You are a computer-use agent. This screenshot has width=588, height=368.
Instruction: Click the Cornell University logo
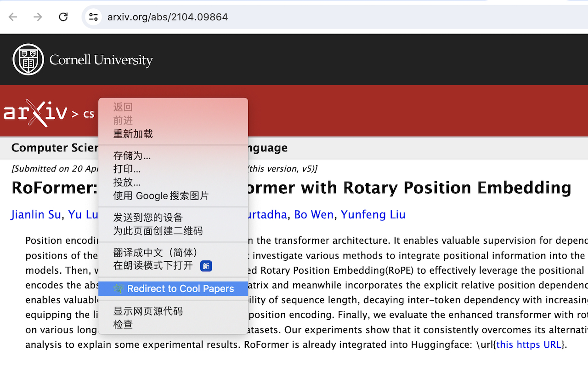tap(83, 60)
